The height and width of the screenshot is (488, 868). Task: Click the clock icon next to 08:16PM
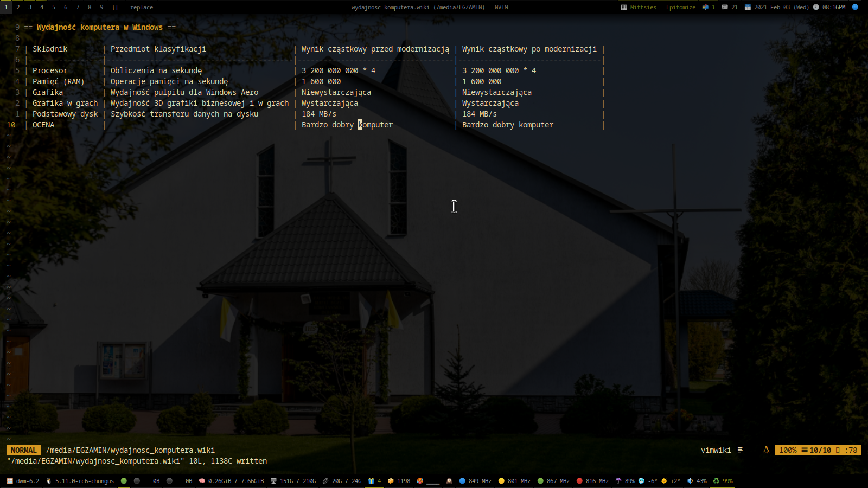[x=816, y=7]
